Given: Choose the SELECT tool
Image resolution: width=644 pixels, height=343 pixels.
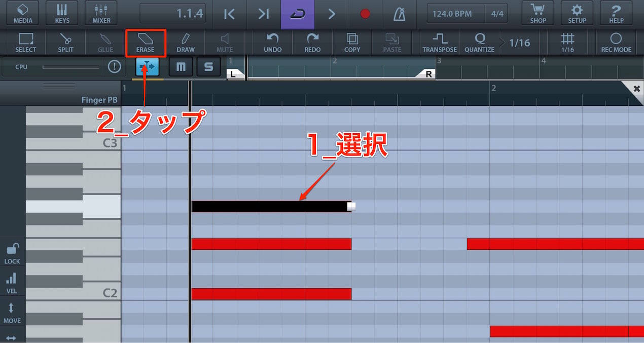Looking at the screenshot, I should tap(25, 43).
